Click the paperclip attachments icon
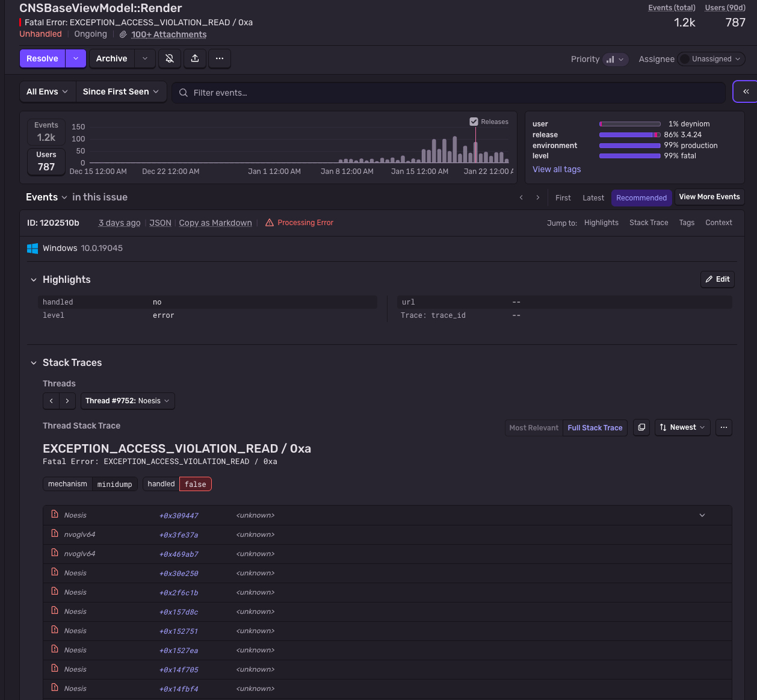Image resolution: width=757 pixels, height=700 pixels. click(x=123, y=35)
